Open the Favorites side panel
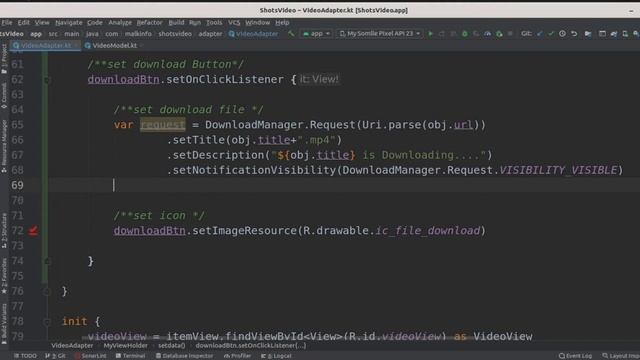 click(4, 276)
